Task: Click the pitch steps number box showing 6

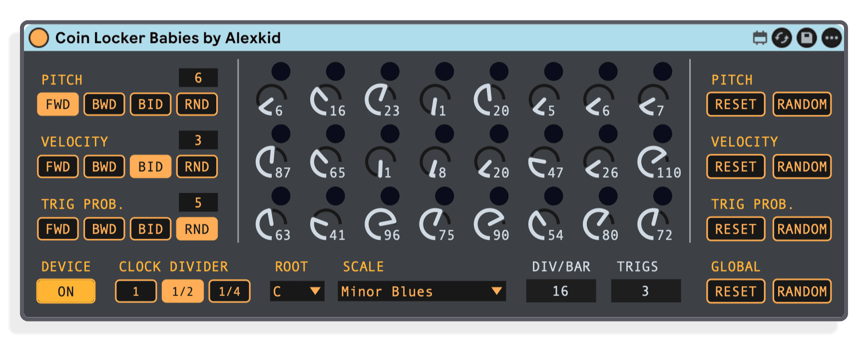Action: click(198, 78)
